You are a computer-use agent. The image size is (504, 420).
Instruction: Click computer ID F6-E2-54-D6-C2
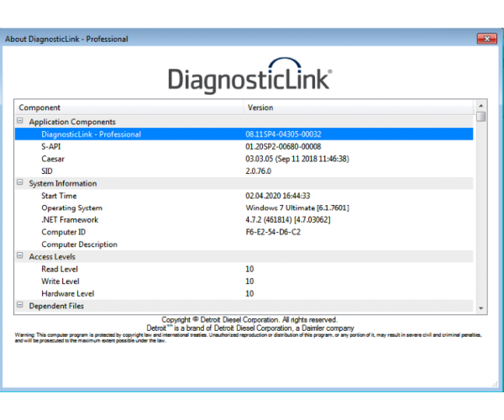tap(273, 232)
